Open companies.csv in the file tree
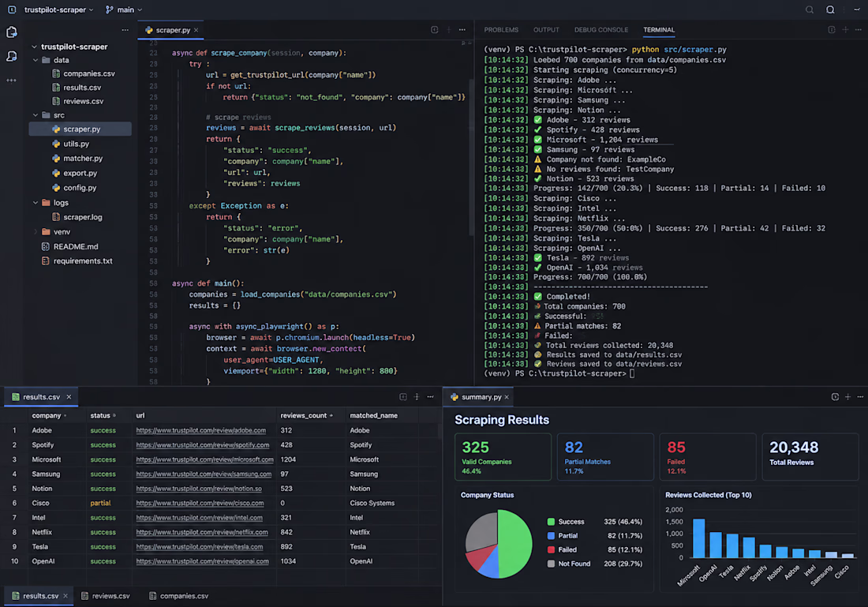This screenshot has width=868, height=607. [x=84, y=73]
